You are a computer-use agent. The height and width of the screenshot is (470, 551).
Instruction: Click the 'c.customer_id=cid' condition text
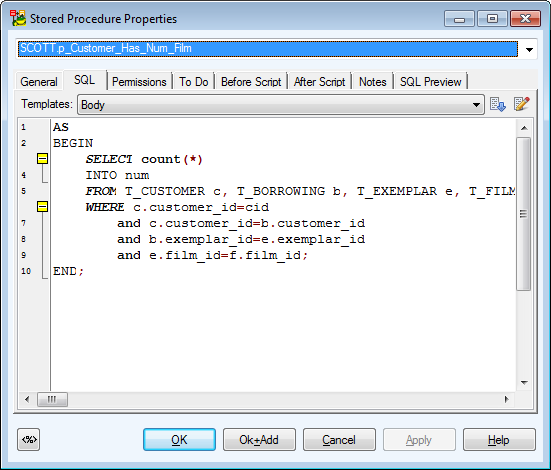pos(201,207)
